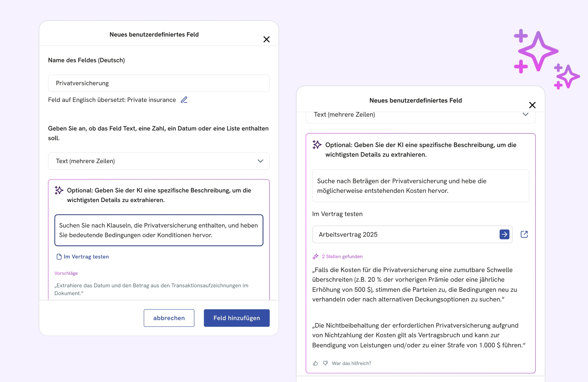This screenshot has height=382, width=588.
Task: Click the document icon next to Im Vertrag testen
Action: (x=59, y=257)
